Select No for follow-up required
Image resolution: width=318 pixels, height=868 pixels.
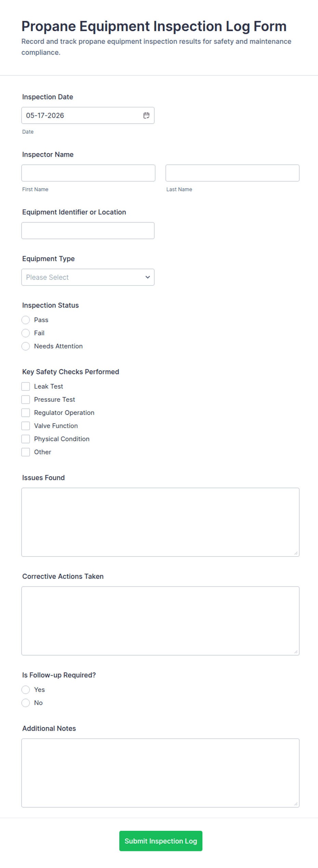point(26,703)
